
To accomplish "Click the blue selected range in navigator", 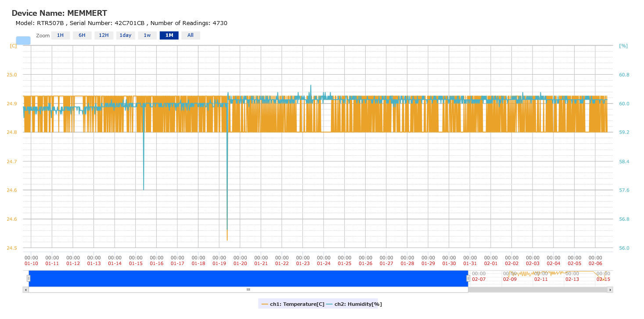I will coord(248,278).
